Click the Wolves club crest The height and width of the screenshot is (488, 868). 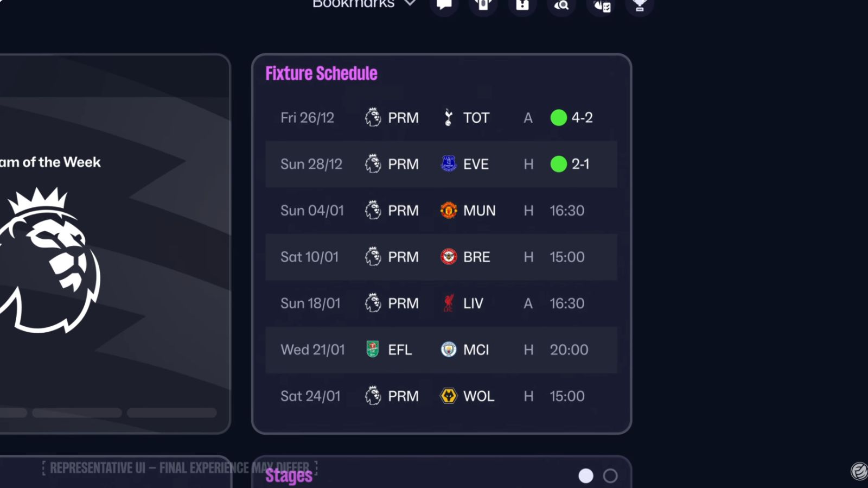pyautogui.click(x=449, y=396)
